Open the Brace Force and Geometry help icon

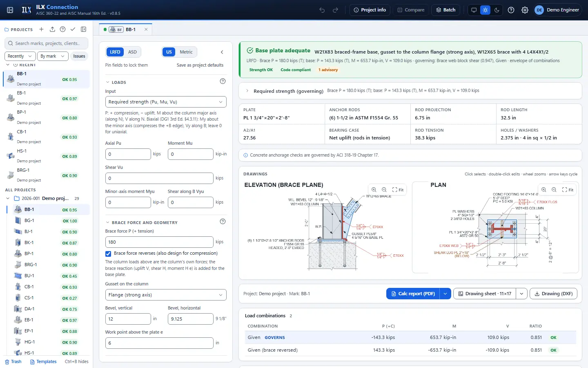tap(223, 222)
